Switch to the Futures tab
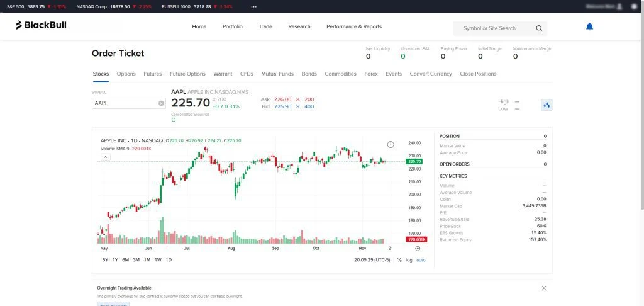Viewport: 644px width, 306px height. 152,74
